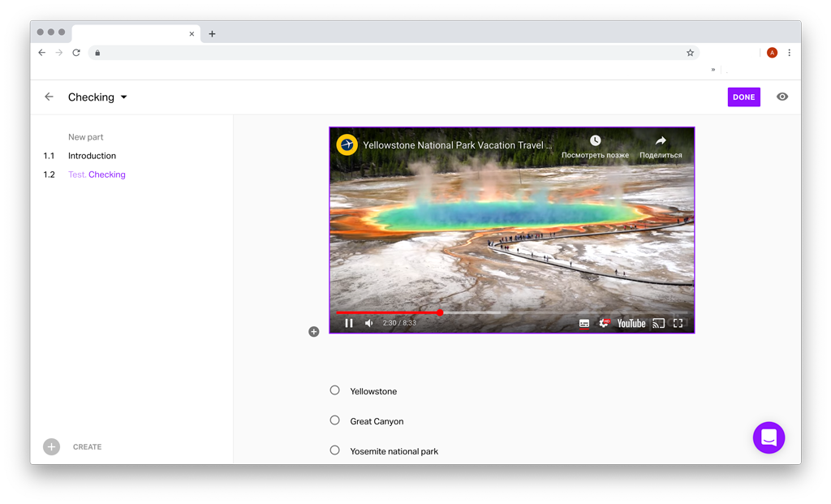
Task: Open a new browser tab with the plus
Action: click(x=212, y=34)
